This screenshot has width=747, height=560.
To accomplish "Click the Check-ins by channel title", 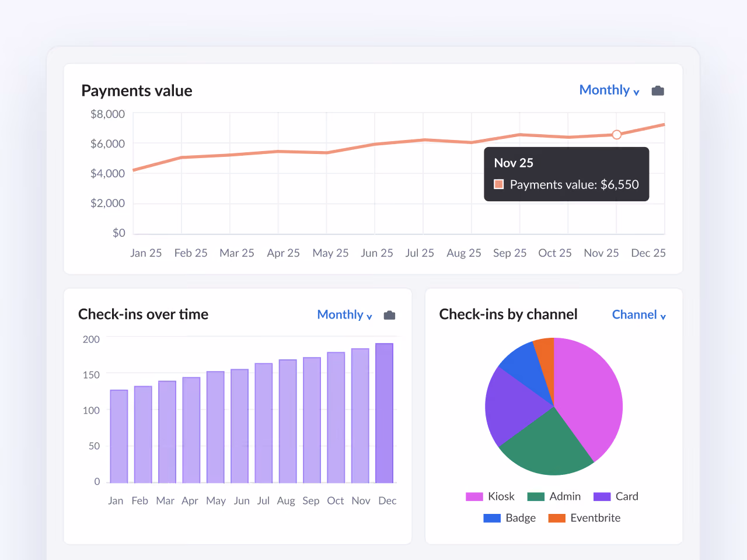I will pos(508,314).
